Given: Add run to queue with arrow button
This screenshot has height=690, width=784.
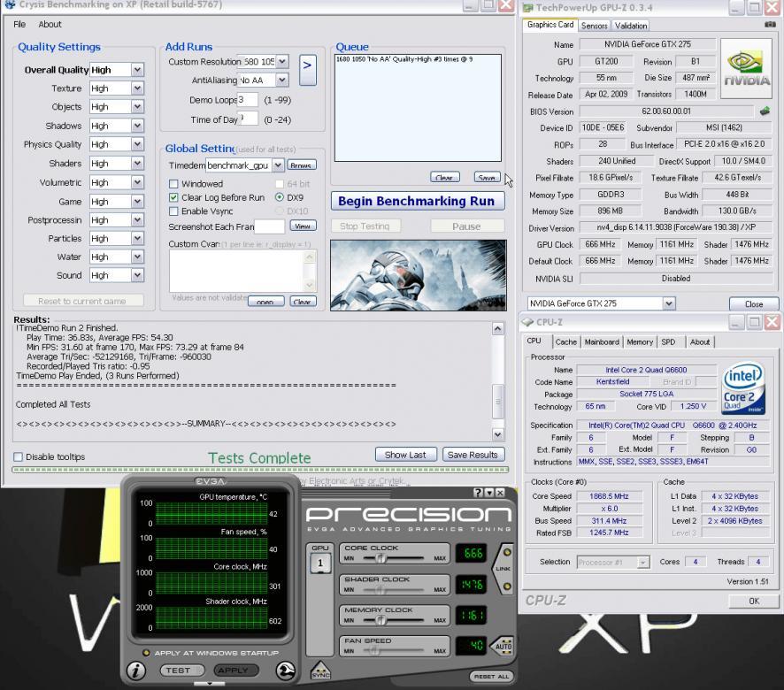Looking at the screenshot, I should (308, 70).
